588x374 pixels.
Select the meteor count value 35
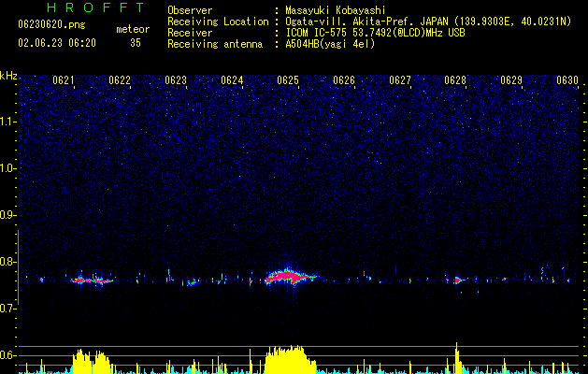136,43
